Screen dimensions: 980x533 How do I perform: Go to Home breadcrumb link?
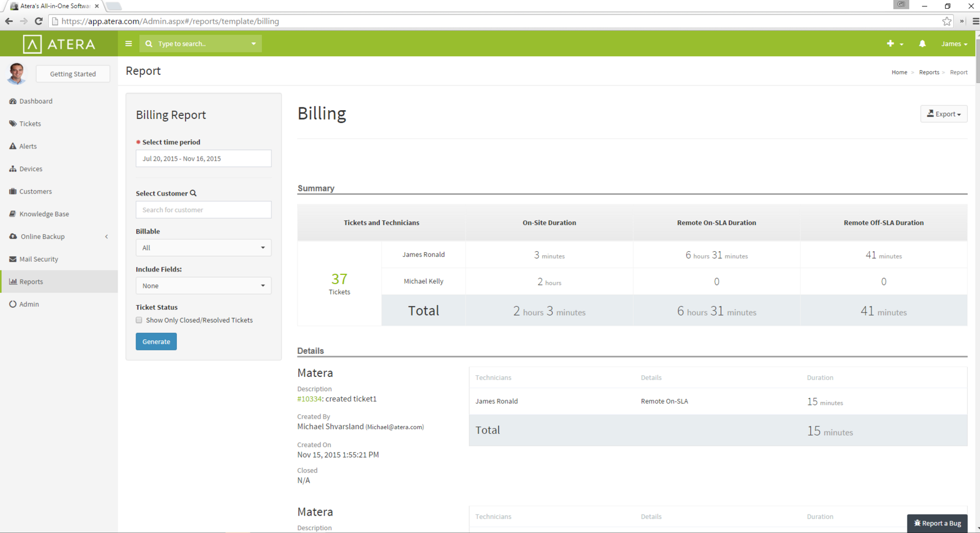point(899,72)
